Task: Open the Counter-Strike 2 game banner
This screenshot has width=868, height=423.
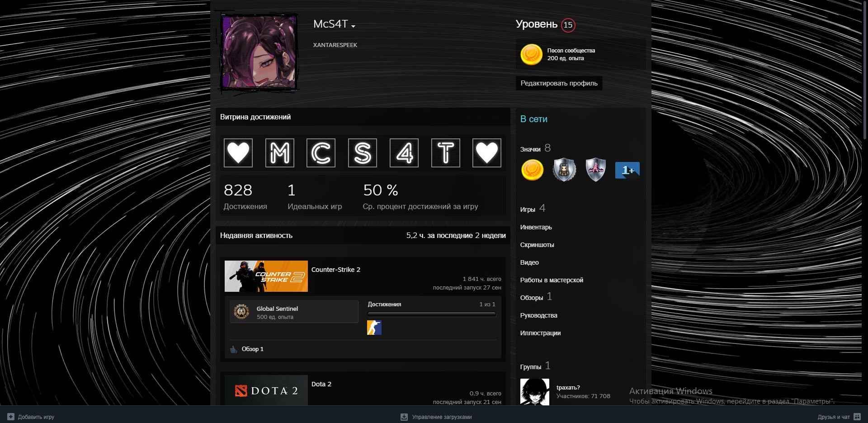Action: pyautogui.click(x=266, y=276)
